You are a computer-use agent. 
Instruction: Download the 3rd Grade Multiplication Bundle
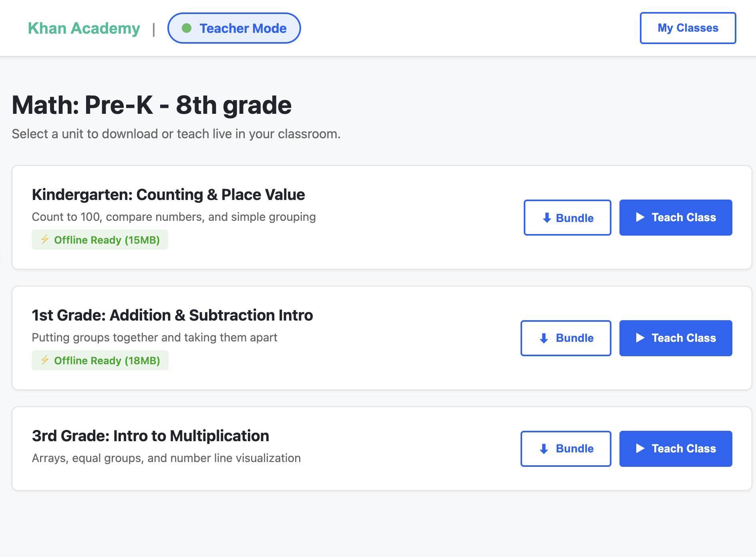566,449
